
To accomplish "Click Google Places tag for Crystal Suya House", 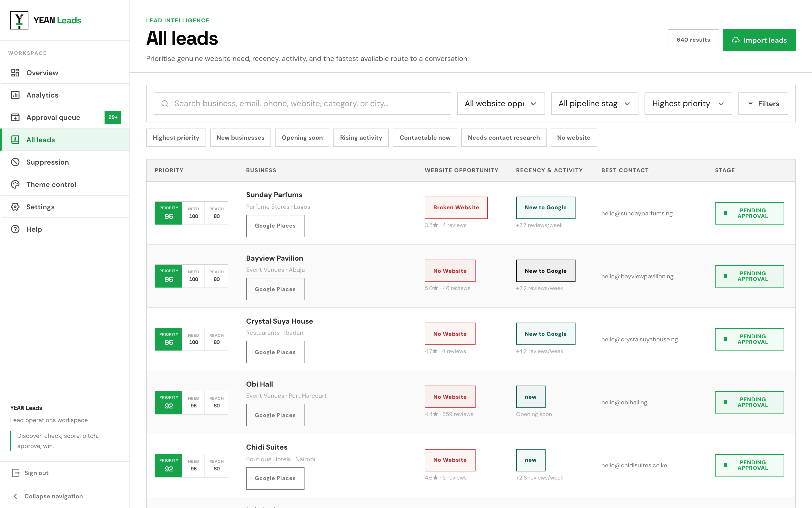I will pos(275,352).
